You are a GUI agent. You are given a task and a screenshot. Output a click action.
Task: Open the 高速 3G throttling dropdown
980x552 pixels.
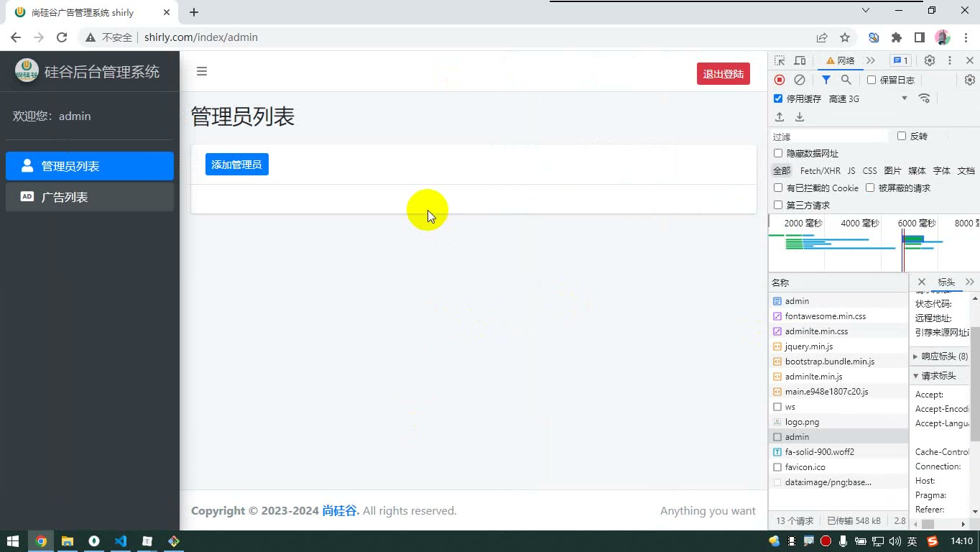click(868, 98)
